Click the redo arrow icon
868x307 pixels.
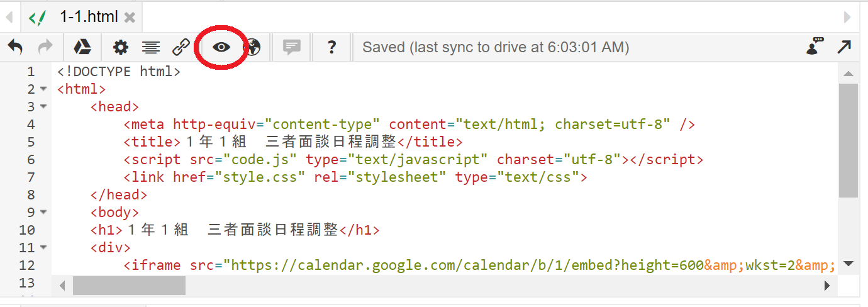[46, 47]
